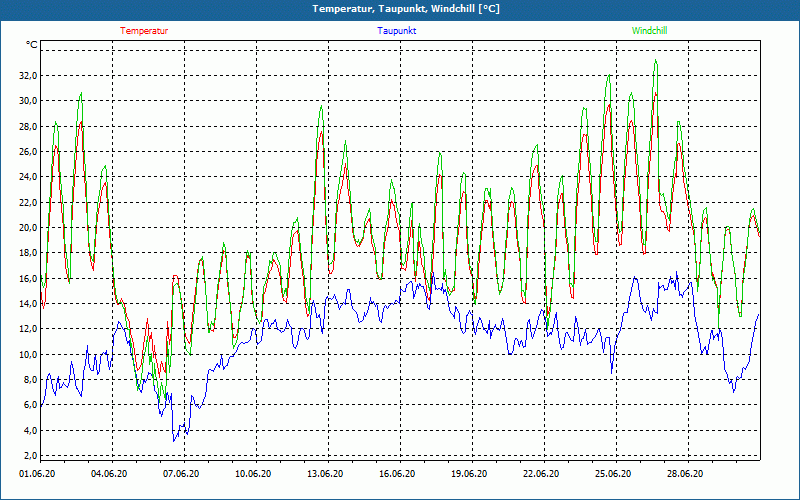Click the 6,0 y-axis value
800x500 pixels.
click(x=30, y=405)
